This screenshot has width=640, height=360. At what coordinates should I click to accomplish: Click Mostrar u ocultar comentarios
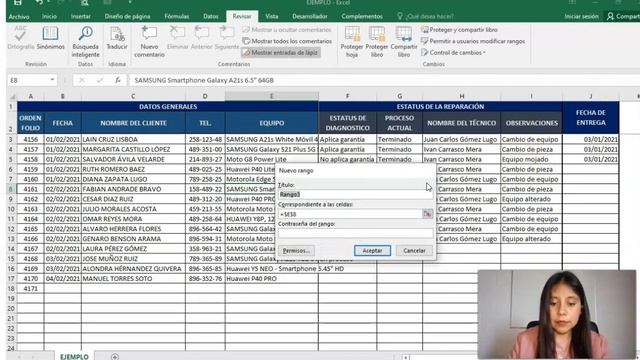287,30
